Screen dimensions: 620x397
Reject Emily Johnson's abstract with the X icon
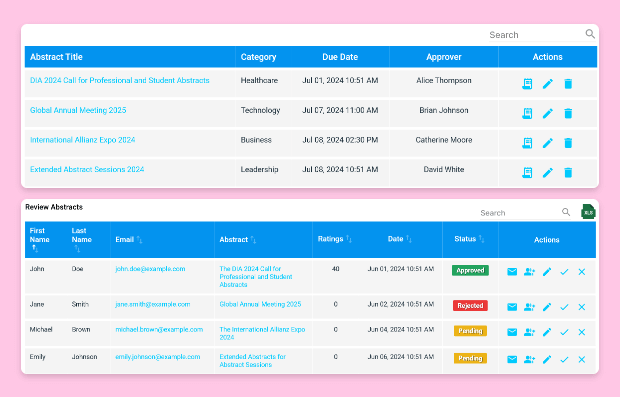pos(582,359)
